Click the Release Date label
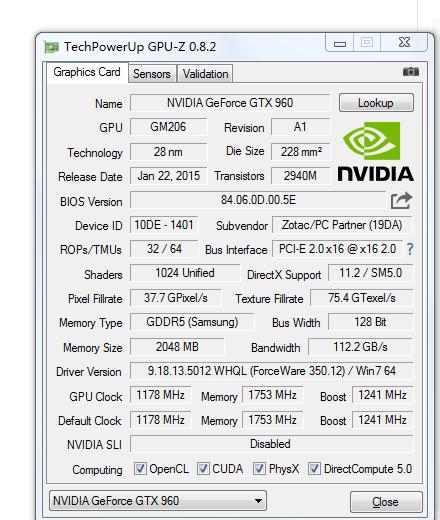 [90, 177]
